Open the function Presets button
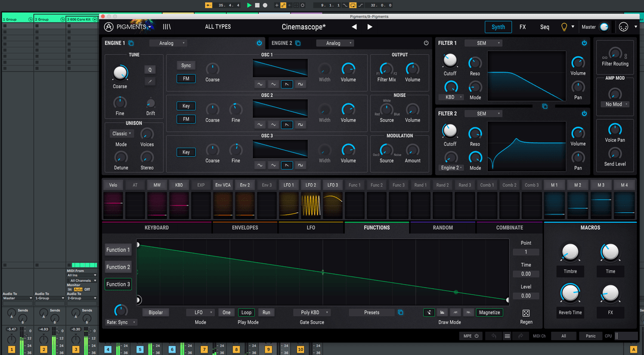The width and height of the screenshot is (644, 355). [x=371, y=312]
